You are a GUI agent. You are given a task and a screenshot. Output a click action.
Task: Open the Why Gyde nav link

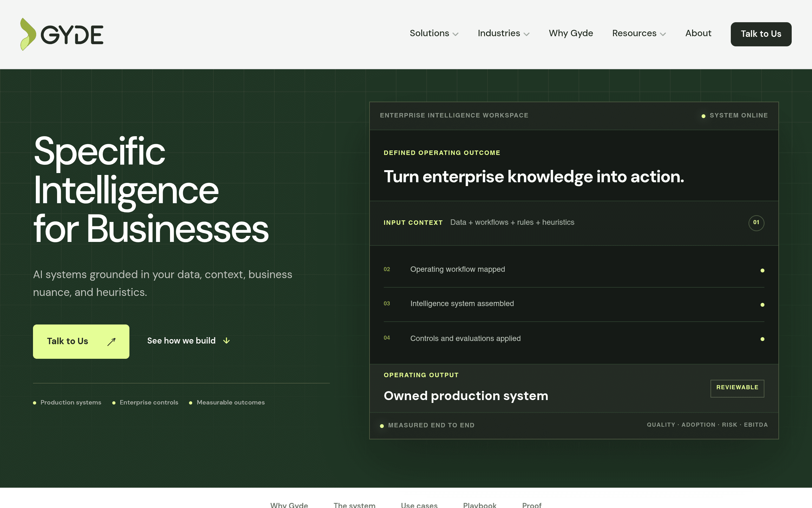pyautogui.click(x=571, y=33)
